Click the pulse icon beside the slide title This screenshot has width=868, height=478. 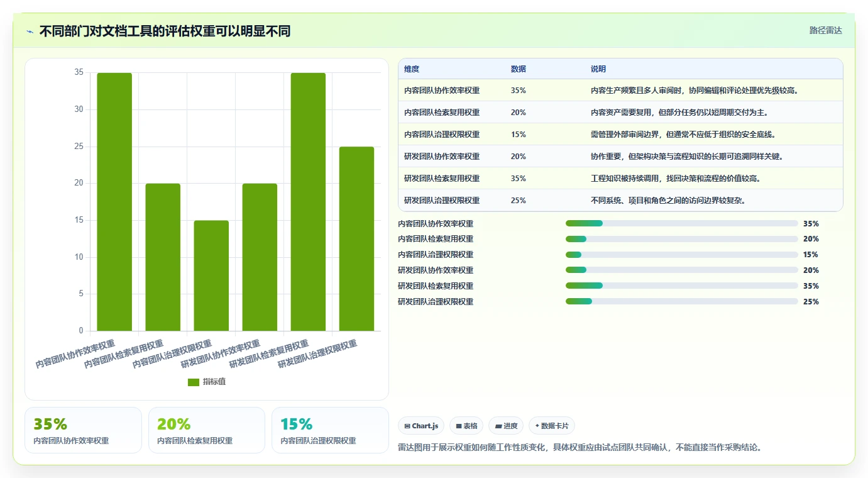[x=30, y=31]
